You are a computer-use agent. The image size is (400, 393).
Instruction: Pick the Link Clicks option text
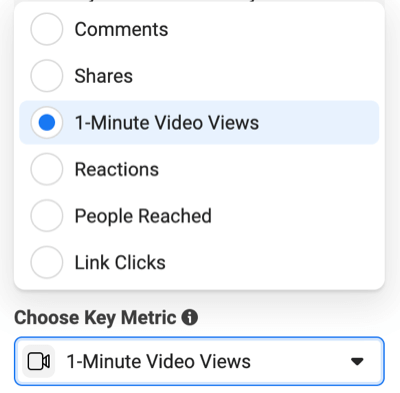tap(120, 263)
